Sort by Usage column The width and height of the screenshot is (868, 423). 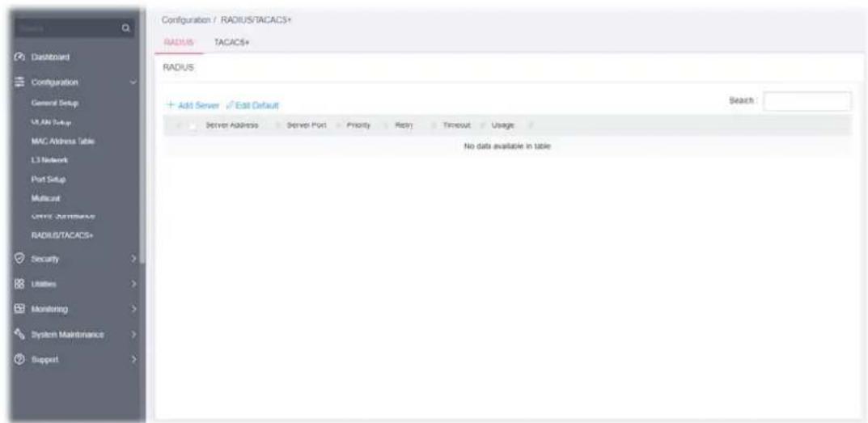pos(502,125)
